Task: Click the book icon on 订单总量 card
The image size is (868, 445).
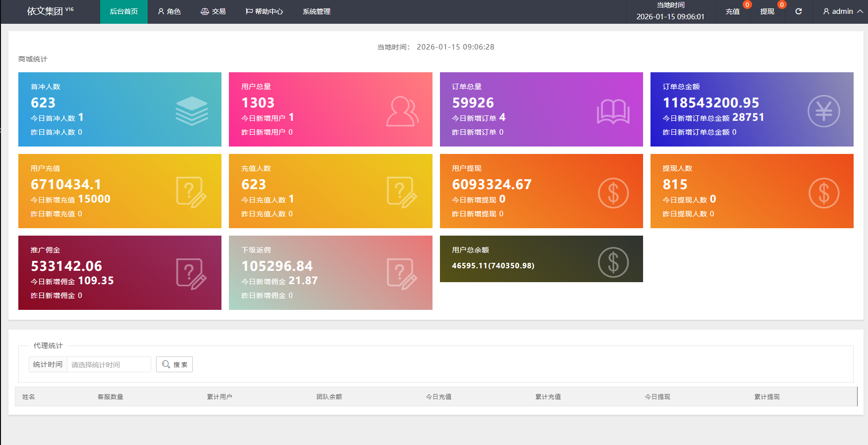Action: click(613, 111)
